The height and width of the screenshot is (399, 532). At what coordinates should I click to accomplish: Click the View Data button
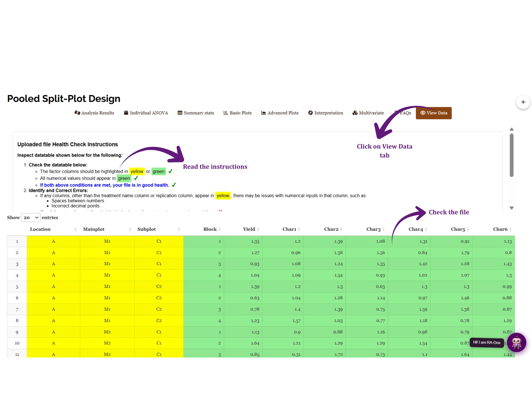pyautogui.click(x=433, y=113)
